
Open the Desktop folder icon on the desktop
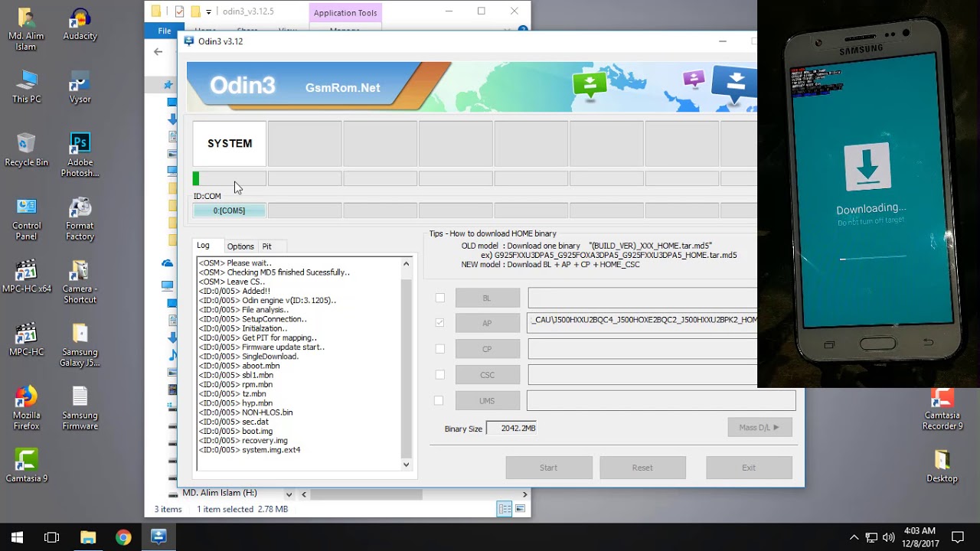[x=942, y=467]
